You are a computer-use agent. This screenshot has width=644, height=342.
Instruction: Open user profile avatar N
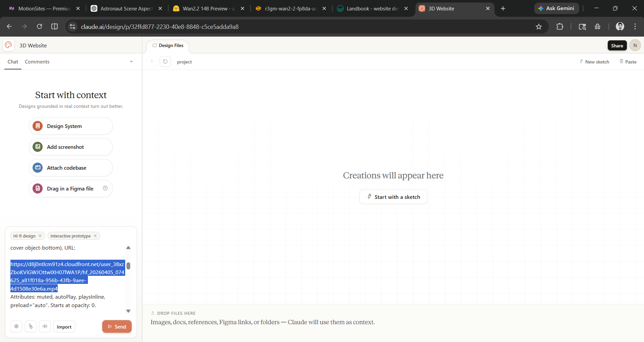(635, 45)
